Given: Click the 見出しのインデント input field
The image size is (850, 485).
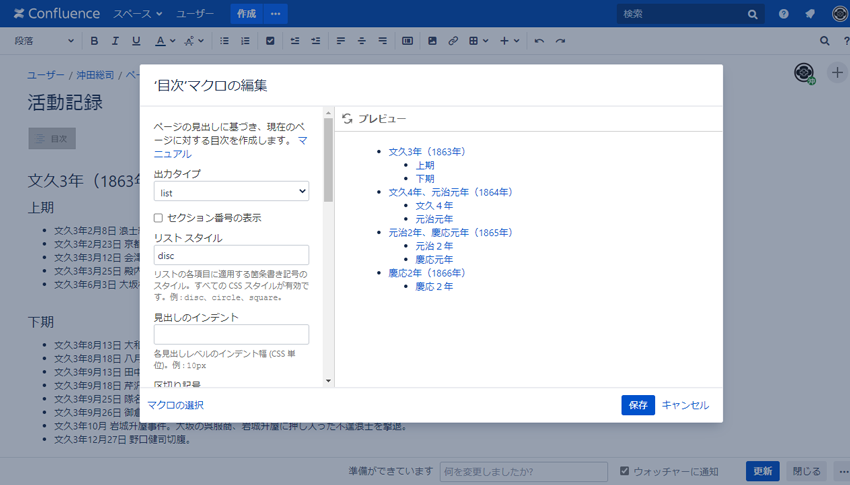Looking at the screenshot, I should [x=231, y=334].
